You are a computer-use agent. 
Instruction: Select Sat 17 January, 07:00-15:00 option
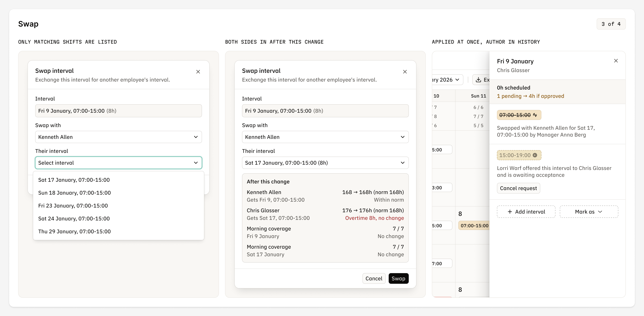tap(119, 180)
